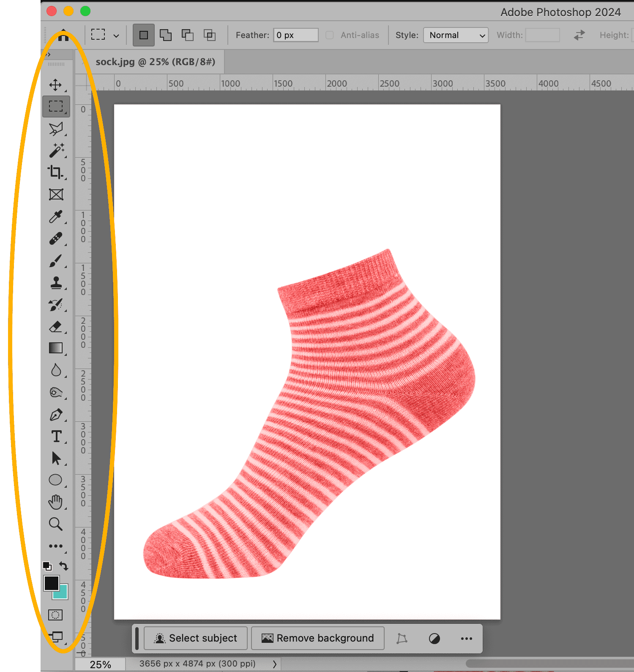
Task: Select the Magic Wand tool
Action: 56,150
